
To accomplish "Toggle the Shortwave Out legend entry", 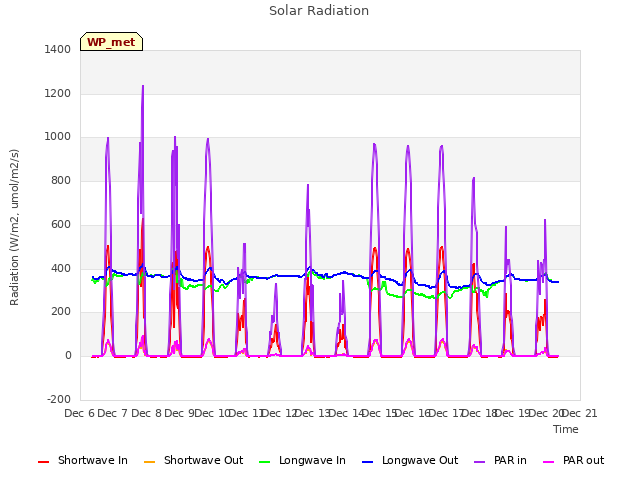I will [x=193, y=460].
